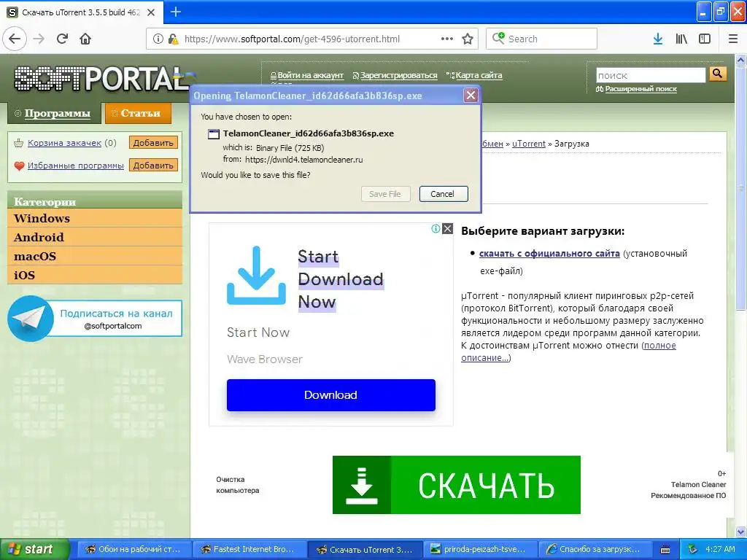Viewport: 747px width, 560px height.
Task: Open page actions three-dot menu
Action: [447, 39]
